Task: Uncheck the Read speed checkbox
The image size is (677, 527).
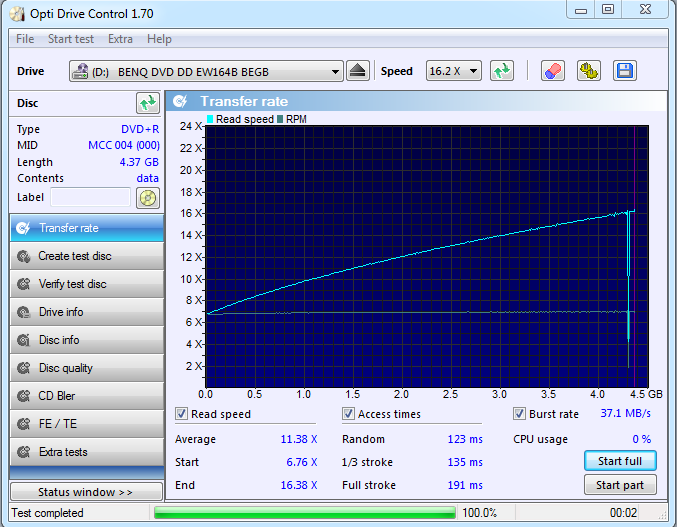Action: click(x=181, y=414)
